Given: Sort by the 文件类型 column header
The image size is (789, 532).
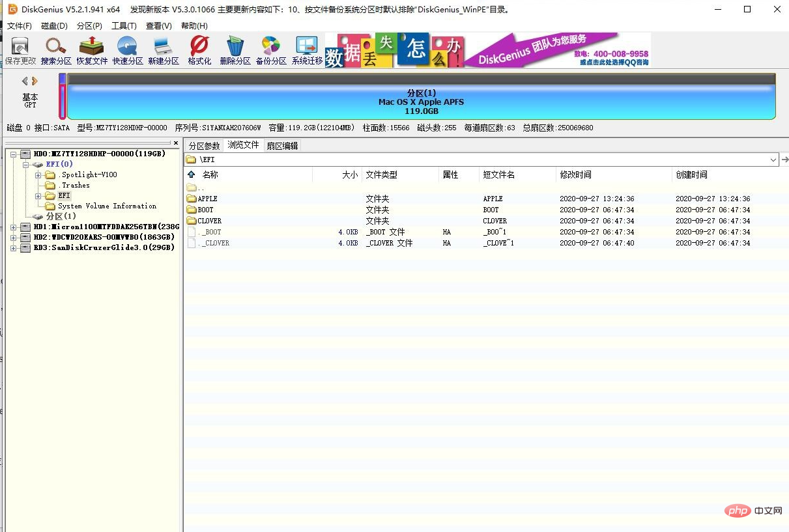Looking at the screenshot, I should click(401, 175).
